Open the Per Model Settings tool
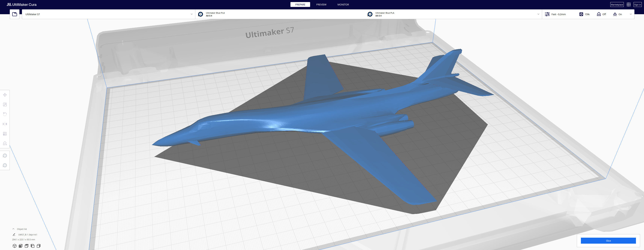Image resolution: width=644 pixels, height=250 pixels. click(x=5, y=134)
